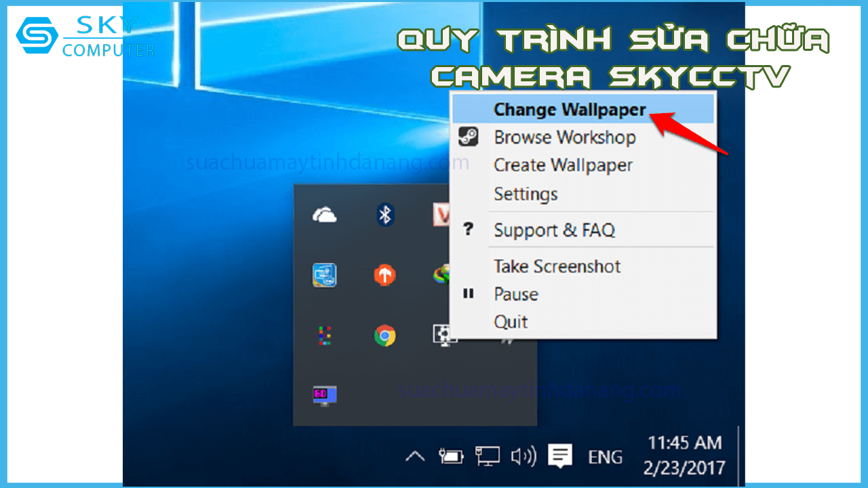Open Support & FAQ menu item
The height and width of the screenshot is (488, 868).
pyautogui.click(x=554, y=230)
